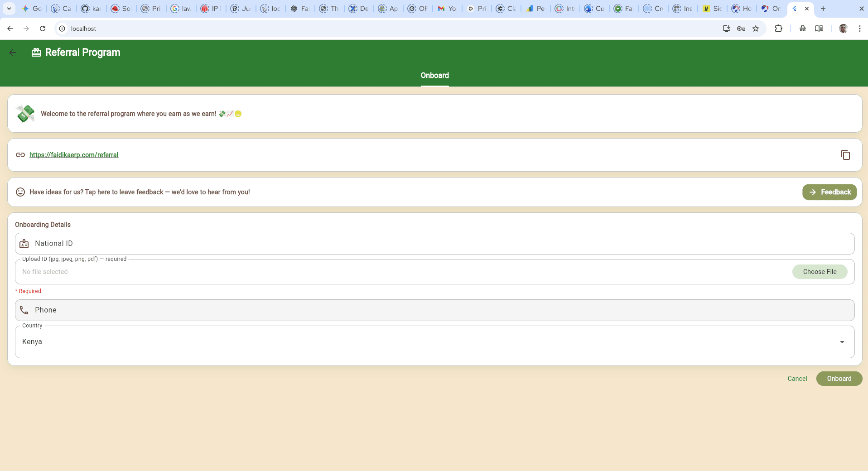
Task: Click the back arrow in Referral Program header
Action: [13, 53]
